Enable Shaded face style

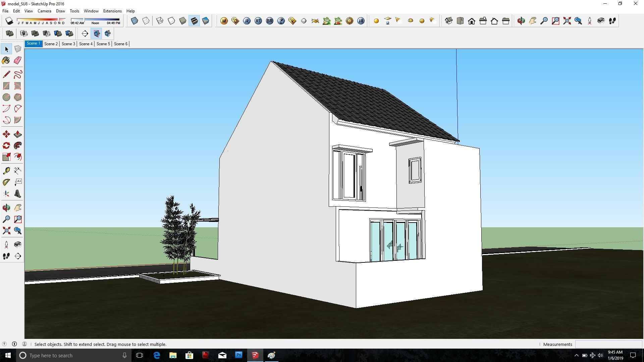tap(183, 21)
